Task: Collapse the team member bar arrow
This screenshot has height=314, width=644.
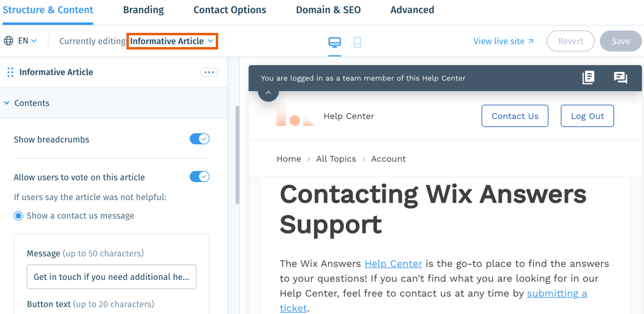Action: tap(268, 93)
